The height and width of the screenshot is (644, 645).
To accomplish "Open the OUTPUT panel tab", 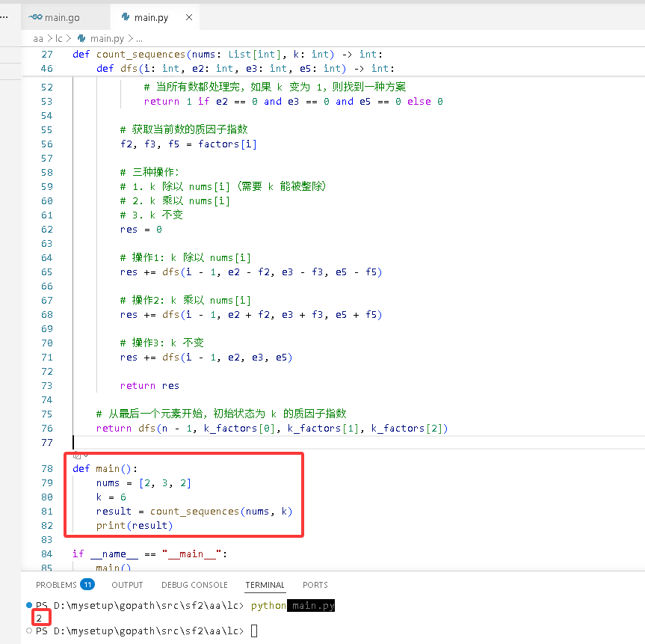I will (127, 585).
